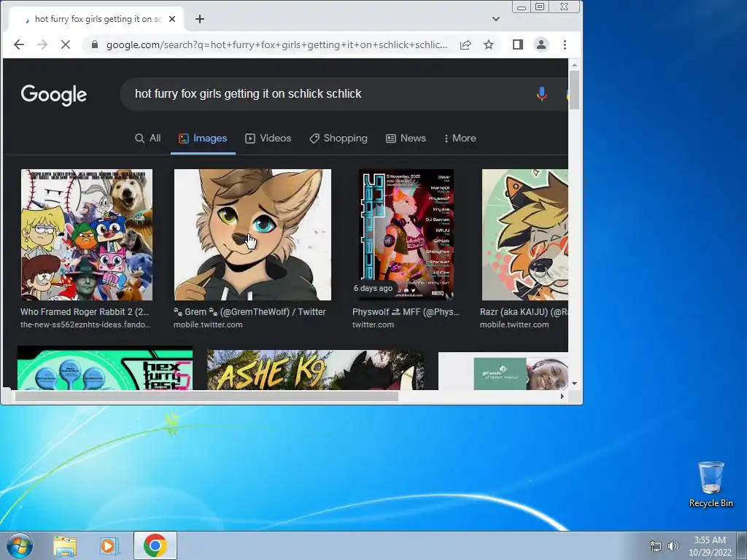Click the horizontal scrollbar right arrow

[x=562, y=396]
